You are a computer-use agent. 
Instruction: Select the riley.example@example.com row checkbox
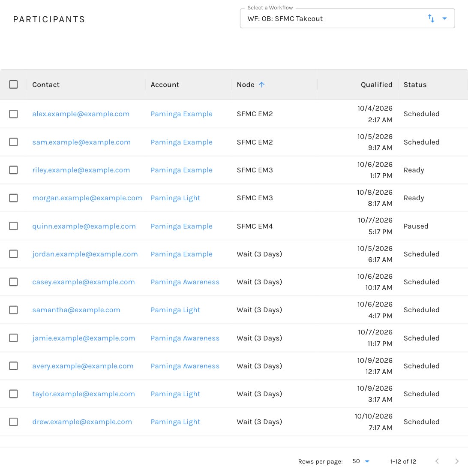(13, 170)
